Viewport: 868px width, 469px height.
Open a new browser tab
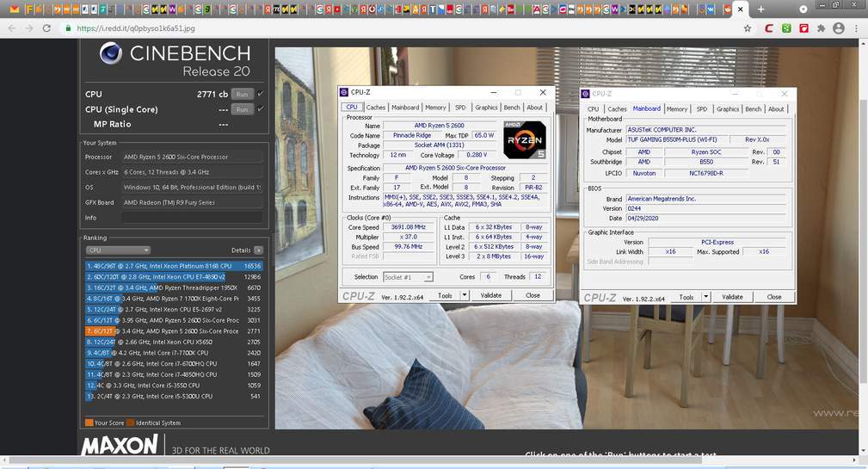tap(760, 9)
